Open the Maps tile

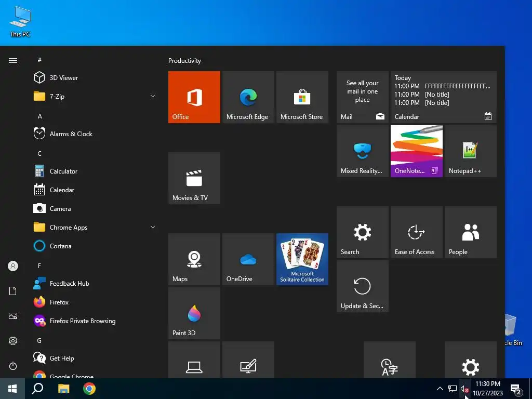click(194, 259)
